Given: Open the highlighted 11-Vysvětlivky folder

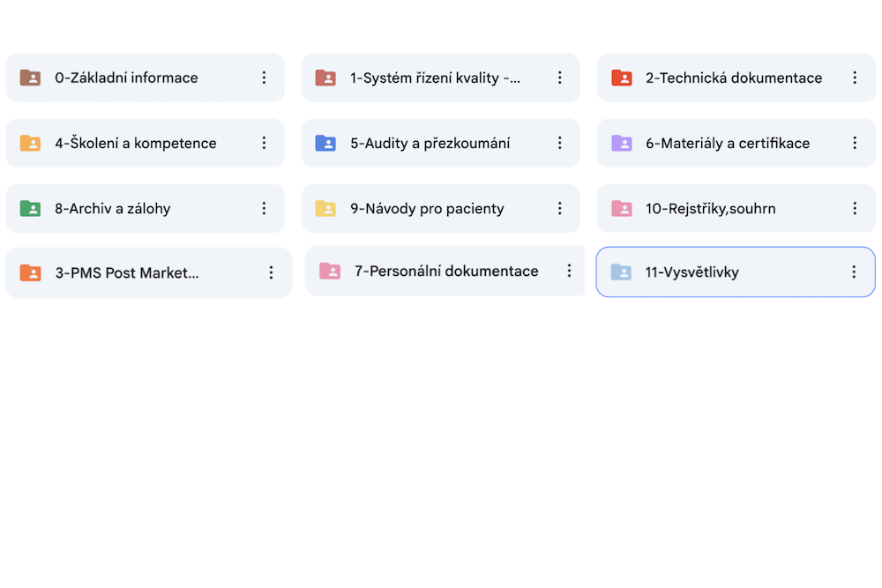Looking at the screenshot, I should click(691, 272).
